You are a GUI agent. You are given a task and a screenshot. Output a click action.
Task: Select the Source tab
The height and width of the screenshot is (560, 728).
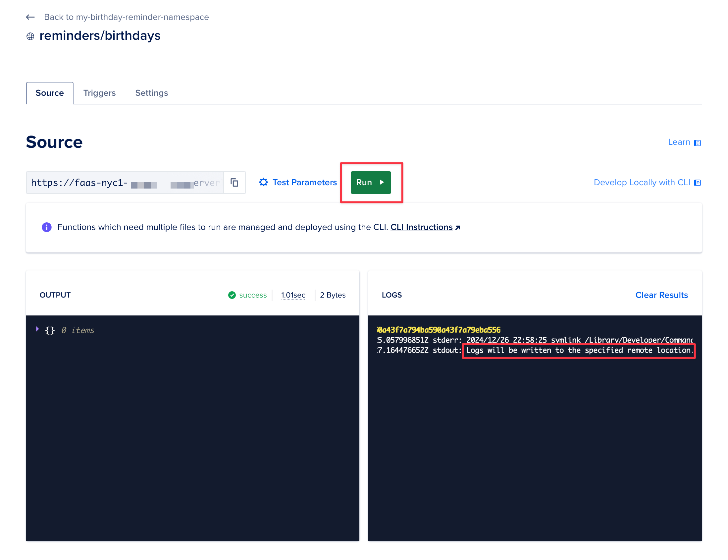tap(50, 93)
